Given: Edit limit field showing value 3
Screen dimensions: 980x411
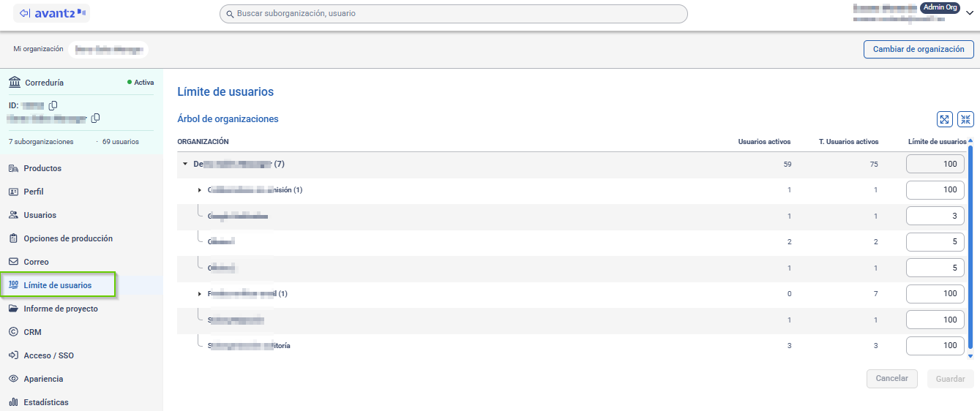Looking at the screenshot, I should tap(935, 216).
